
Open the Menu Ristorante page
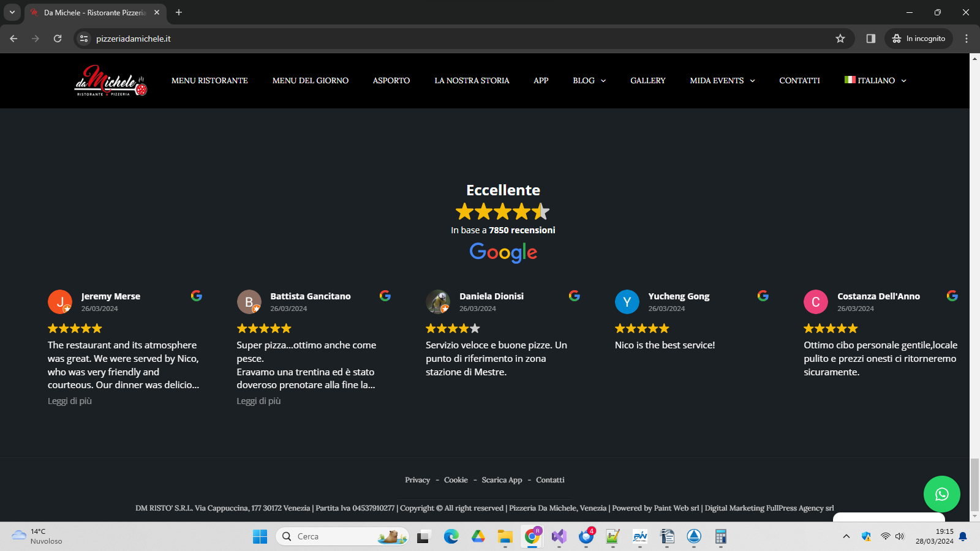(209, 81)
